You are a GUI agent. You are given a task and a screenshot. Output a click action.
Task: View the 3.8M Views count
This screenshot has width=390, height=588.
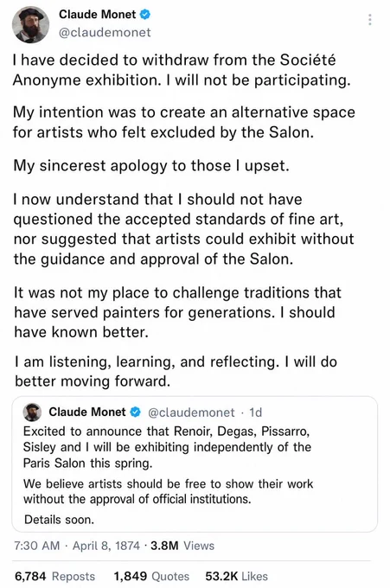click(182, 546)
